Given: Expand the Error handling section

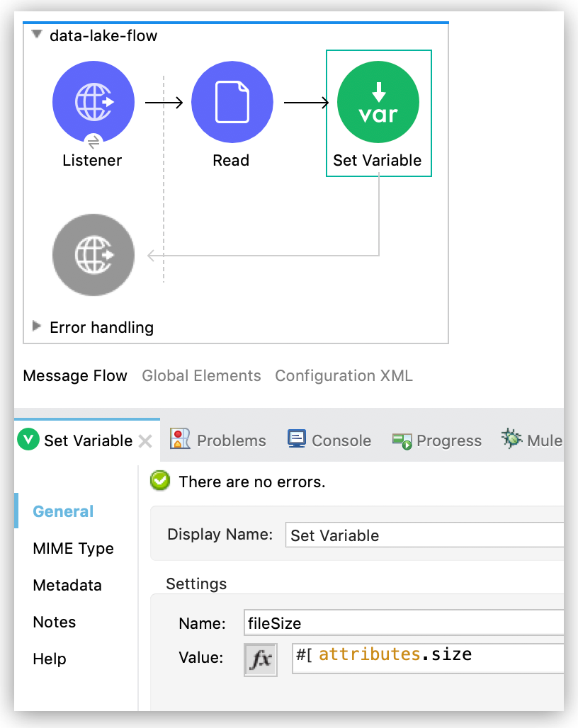Looking at the screenshot, I should pos(35,327).
